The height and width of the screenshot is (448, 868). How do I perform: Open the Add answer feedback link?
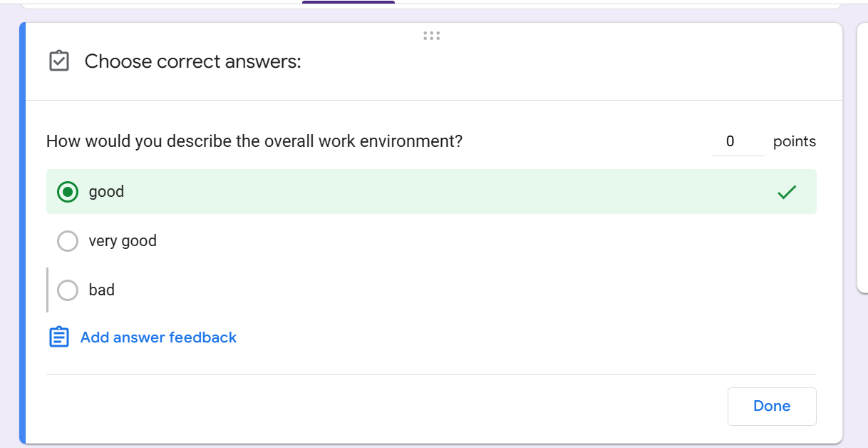(x=158, y=337)
